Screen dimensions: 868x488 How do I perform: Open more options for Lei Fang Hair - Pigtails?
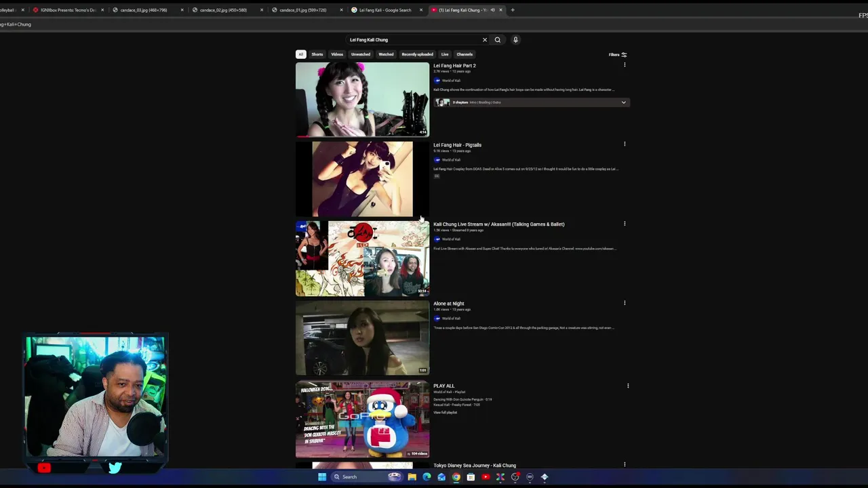[x=625, y=144]
